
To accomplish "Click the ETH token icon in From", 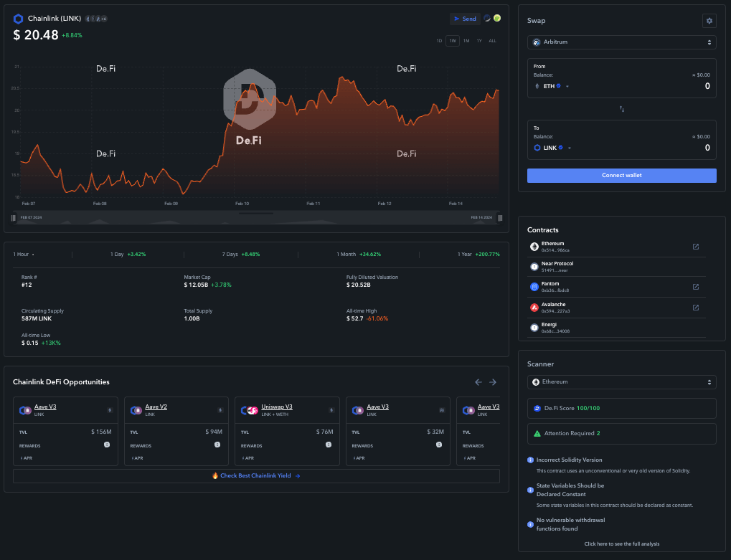I will click(x=537, y=86).
